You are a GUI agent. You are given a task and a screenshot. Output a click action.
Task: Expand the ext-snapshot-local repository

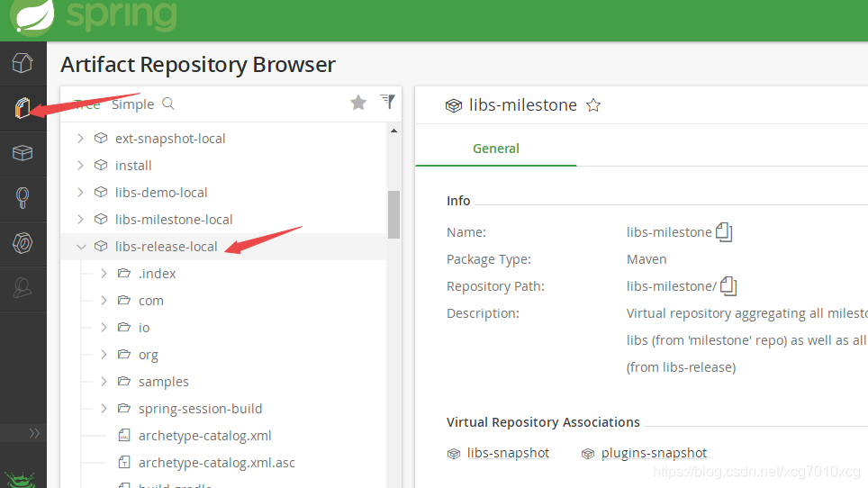pos(80,138)
